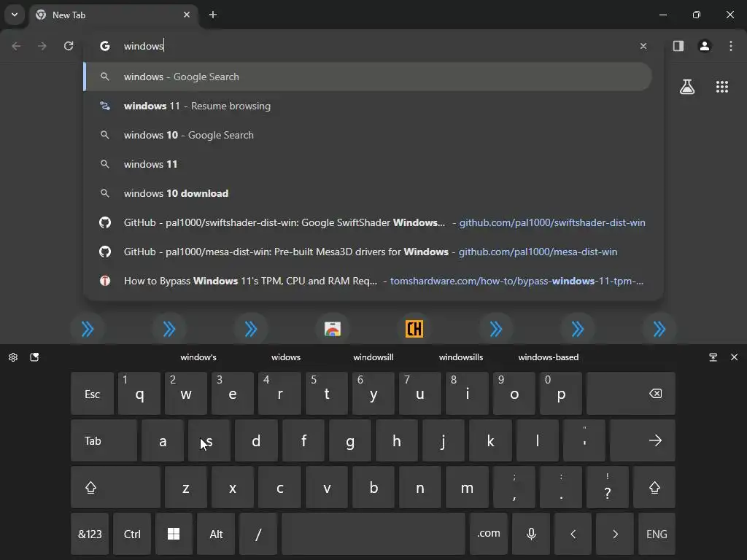The image size is (747, 560).
Task: Close the touch keyboard
Action: [734, 357]
